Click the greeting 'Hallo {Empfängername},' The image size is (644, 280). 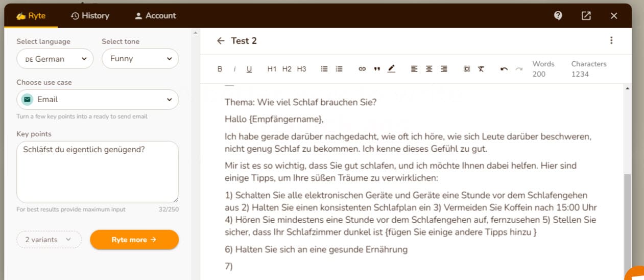point(274,120)
